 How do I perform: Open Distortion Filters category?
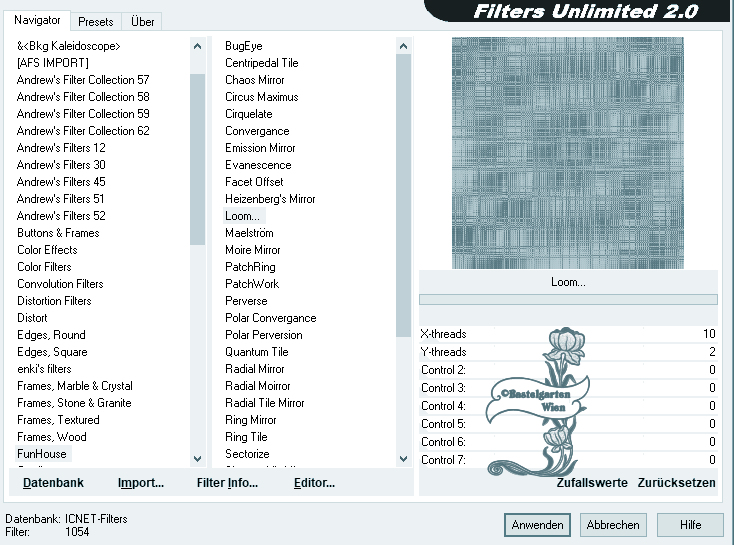[54, 301]
